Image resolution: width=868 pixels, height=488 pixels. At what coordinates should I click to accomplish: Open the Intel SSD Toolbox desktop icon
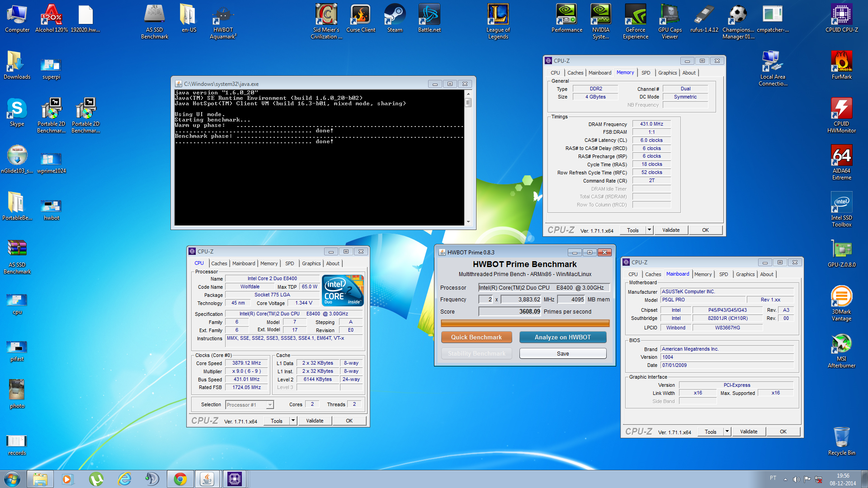point(841,209)
